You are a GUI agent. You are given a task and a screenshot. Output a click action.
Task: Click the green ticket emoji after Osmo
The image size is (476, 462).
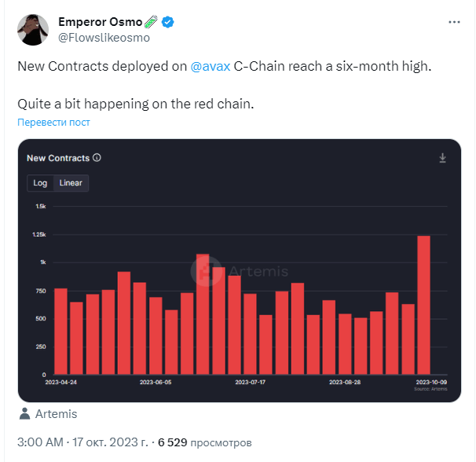coord(151,22)
